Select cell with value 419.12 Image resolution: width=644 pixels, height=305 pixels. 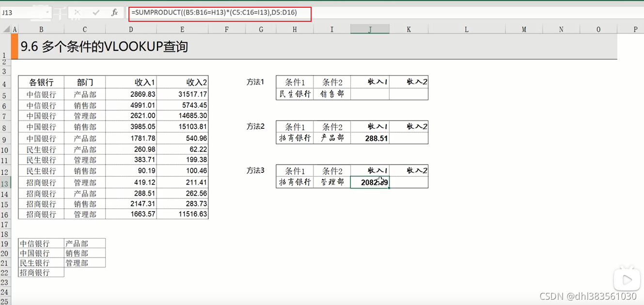pyautogui.click(x=131, y=183)
